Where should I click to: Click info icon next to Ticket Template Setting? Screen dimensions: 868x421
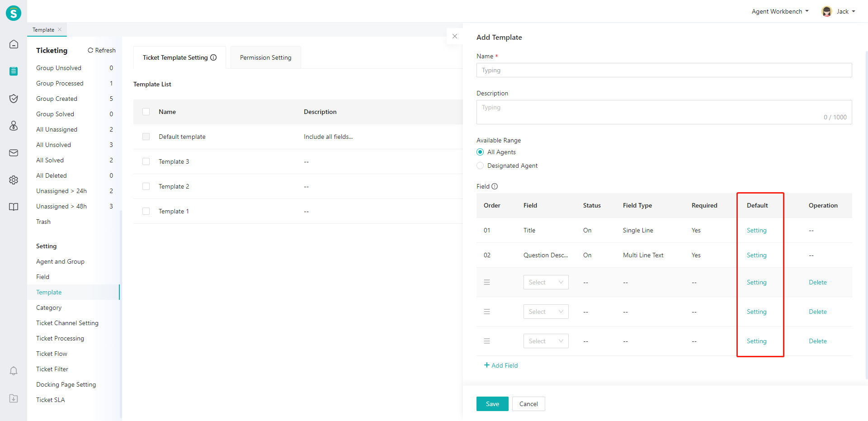(213, 57)
